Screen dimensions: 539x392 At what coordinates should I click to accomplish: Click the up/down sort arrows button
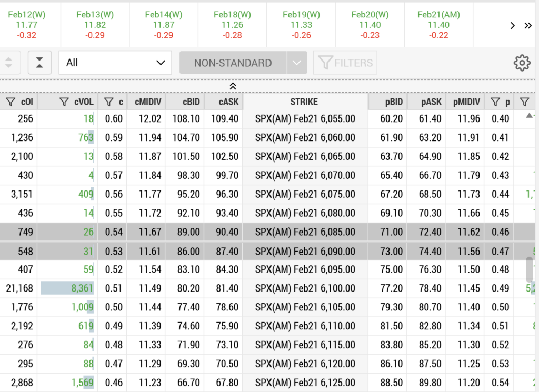pos(9,63)
